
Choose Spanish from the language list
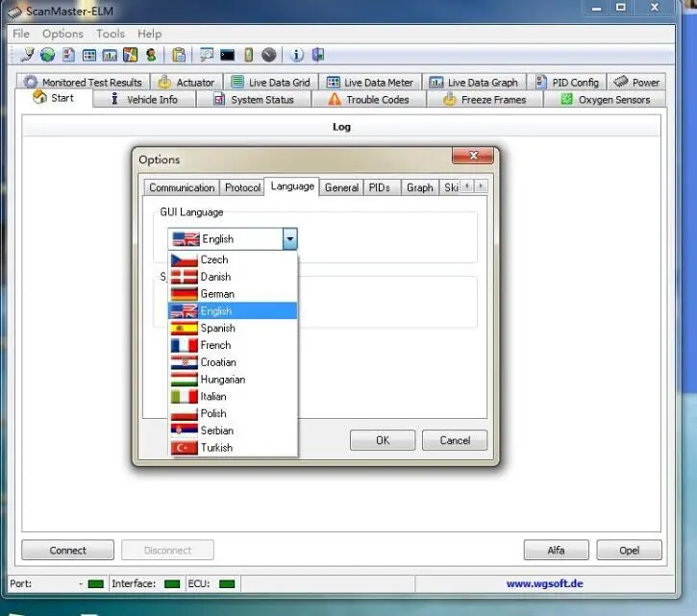(233, 328)
